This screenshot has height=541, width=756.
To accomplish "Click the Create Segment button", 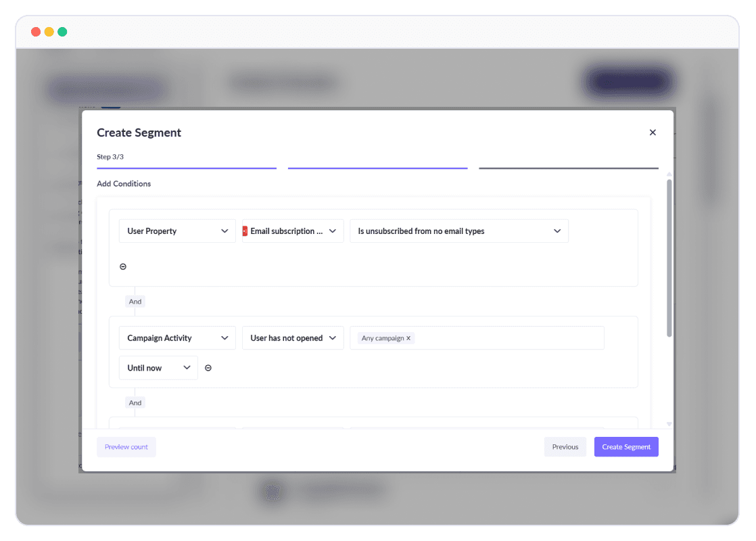I will click(626, 447).
